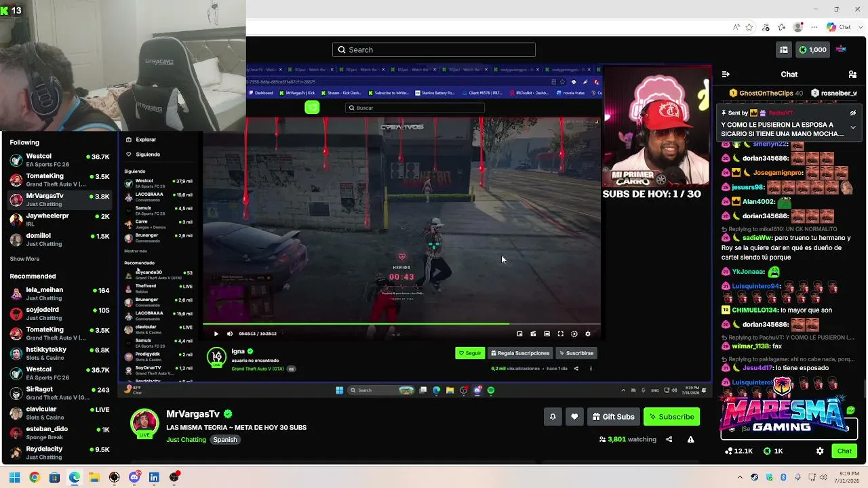This screenshot has height=488, width=868.
Task: Play the embedded video with play button
Action: (216, 333)
